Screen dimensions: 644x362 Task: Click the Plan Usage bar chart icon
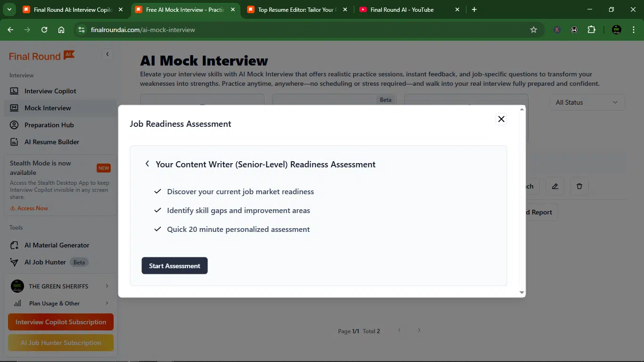(17, 304)
